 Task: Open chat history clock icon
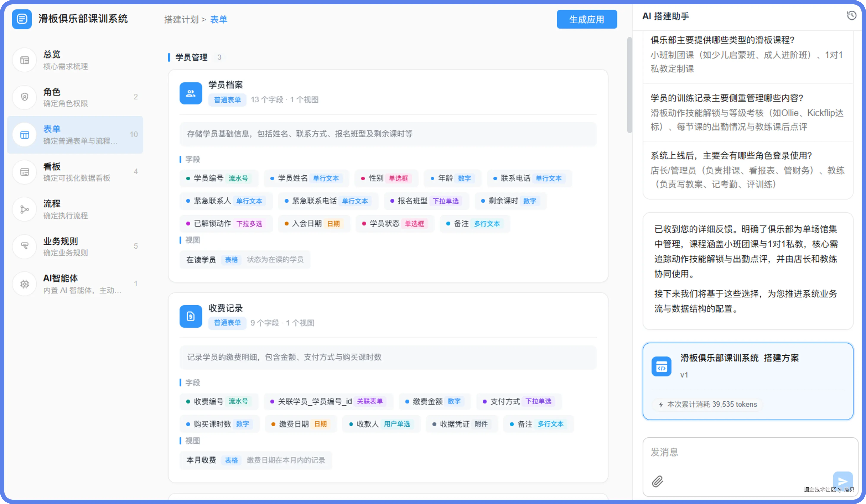(x=852, y=16)
